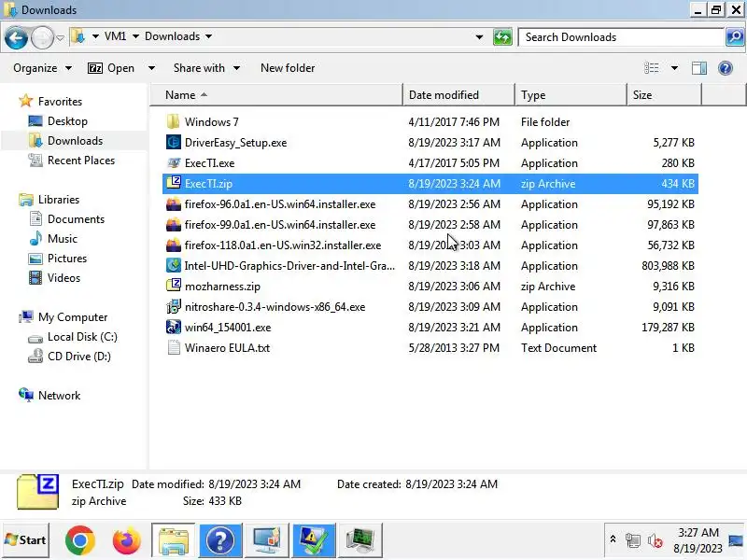The image size is (747, 560).
Task: Open Help with the question mark icon
Action: click(x=726, y=68)
